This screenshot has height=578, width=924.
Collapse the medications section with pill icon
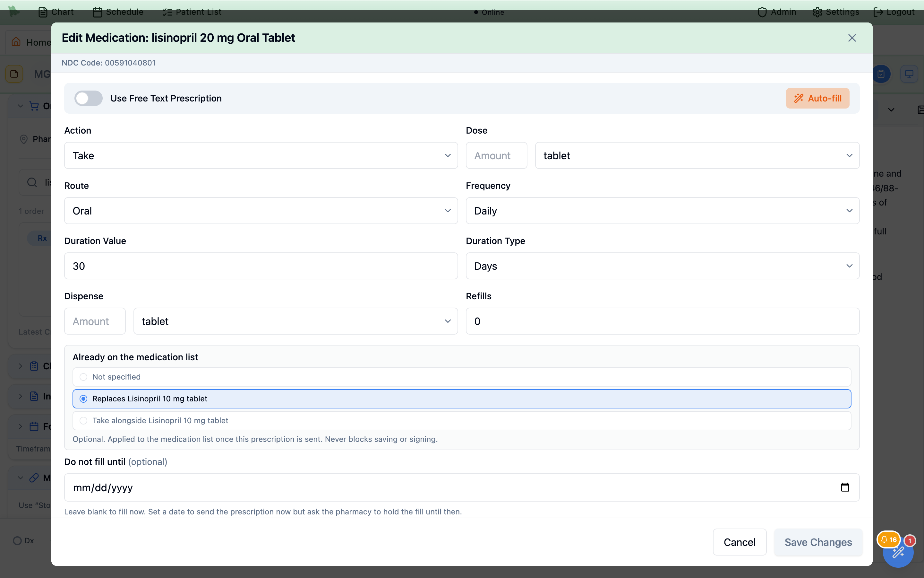click(21, 478)
